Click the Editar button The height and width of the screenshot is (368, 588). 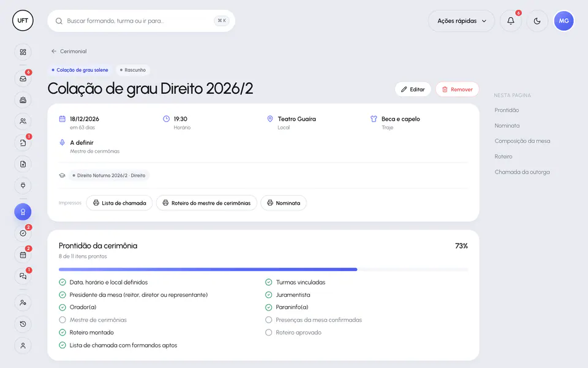(412, 90)
